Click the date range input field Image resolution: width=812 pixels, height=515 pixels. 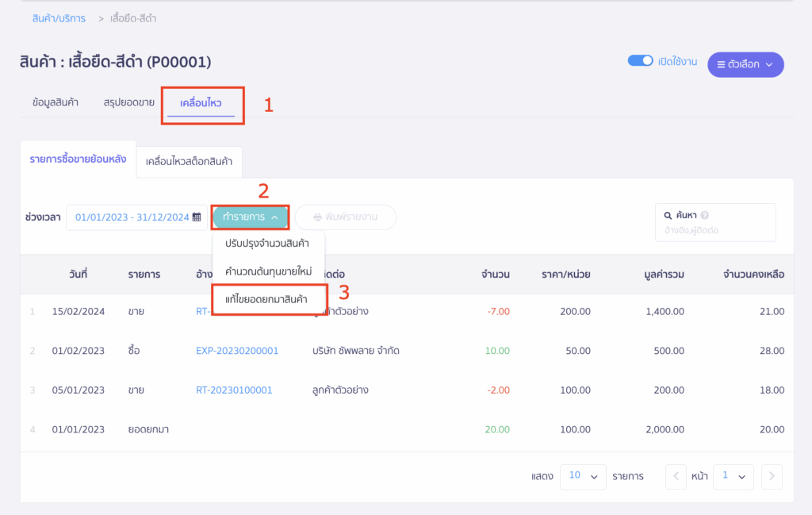131,217
